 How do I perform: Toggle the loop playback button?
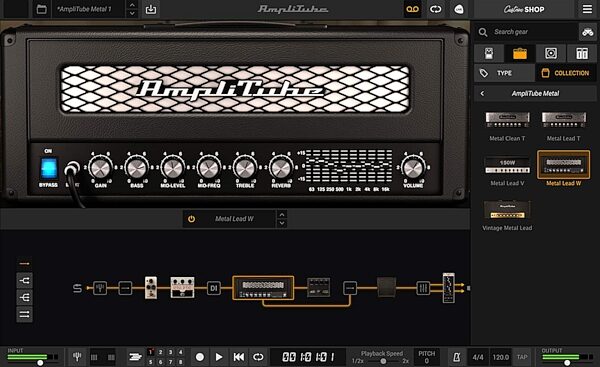tap(258, 357)
